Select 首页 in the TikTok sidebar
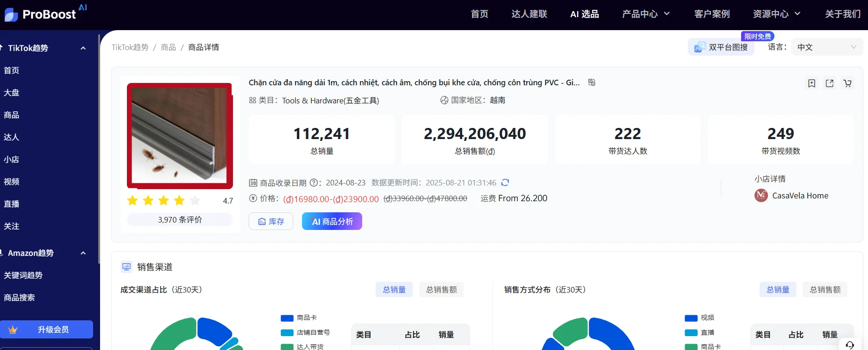This screenshot has height=350, width=868. tap(12, 70)
